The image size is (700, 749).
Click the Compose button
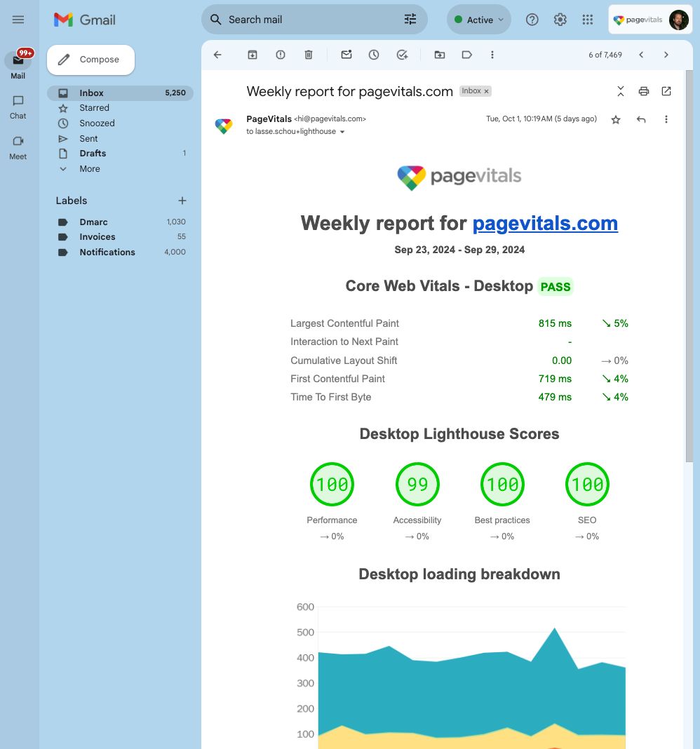click(x=90, y=60)
